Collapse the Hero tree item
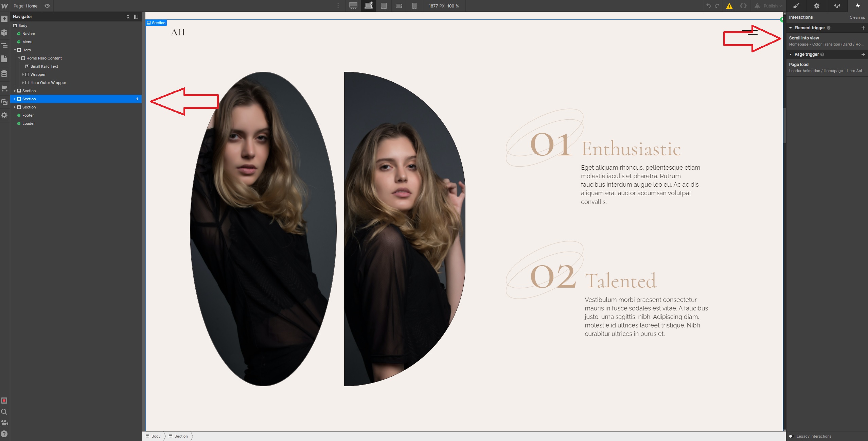Image resolution: width=868 pixels, height=441 pixels. [15, 50]
